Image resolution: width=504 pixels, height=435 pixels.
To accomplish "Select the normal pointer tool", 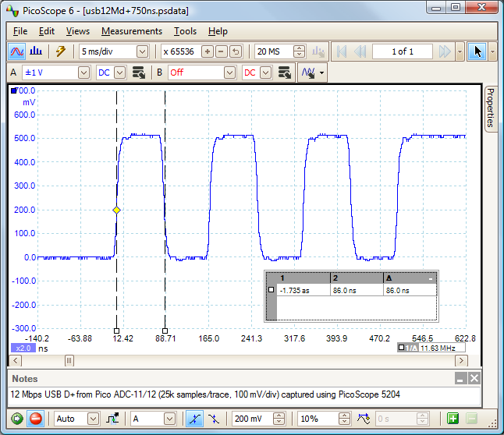I will pyautogui.click(x=477, y=51).
